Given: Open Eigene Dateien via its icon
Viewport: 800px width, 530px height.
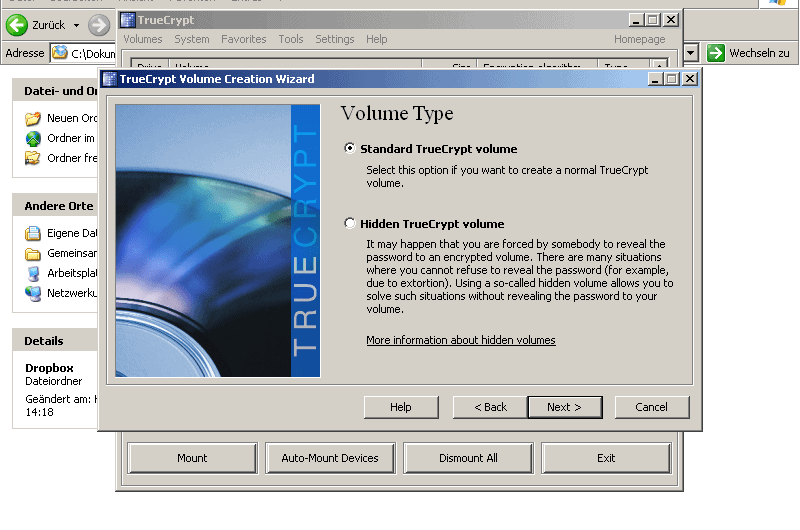Looking at the screenshot, I should (33, 233).
